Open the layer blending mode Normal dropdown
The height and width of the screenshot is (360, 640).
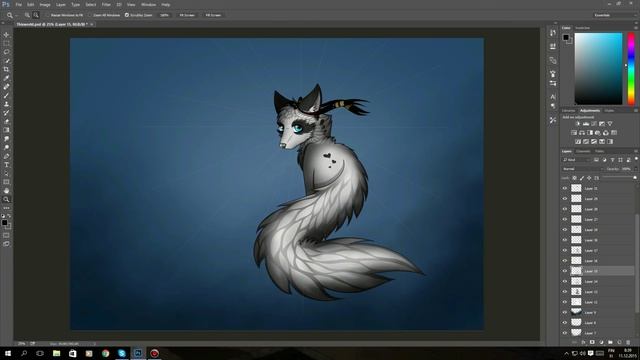(x=582, y=169)
